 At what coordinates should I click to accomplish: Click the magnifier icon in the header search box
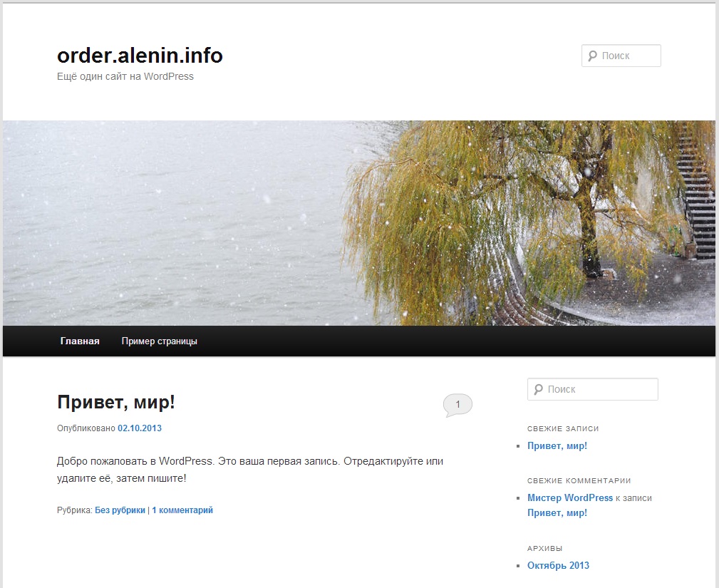592,55
